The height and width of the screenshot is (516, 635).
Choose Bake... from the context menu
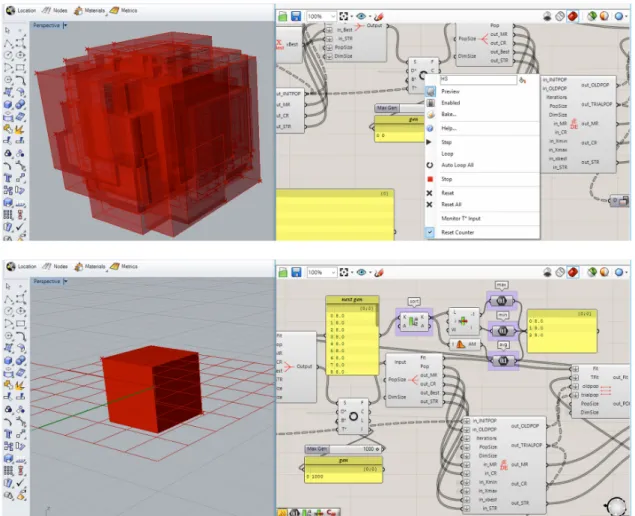(x=449, y=114)
